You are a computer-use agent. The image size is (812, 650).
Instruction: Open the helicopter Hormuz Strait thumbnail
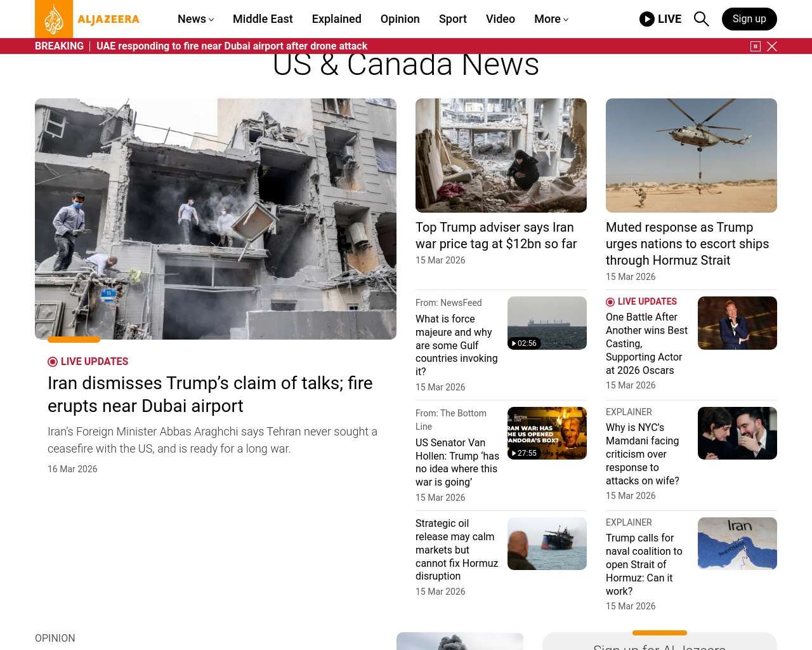(x=691, y=156)
